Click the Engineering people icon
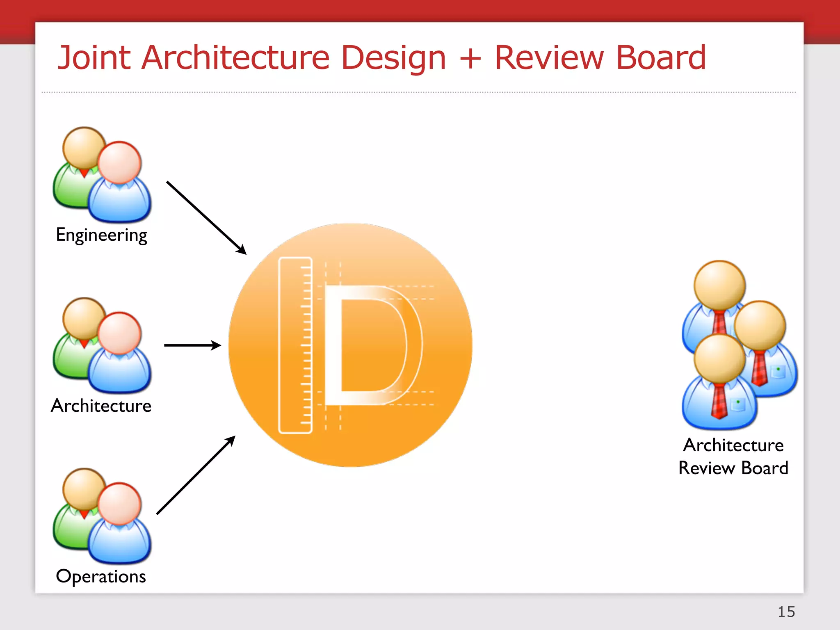840x630 pixels. click(102, 175)
